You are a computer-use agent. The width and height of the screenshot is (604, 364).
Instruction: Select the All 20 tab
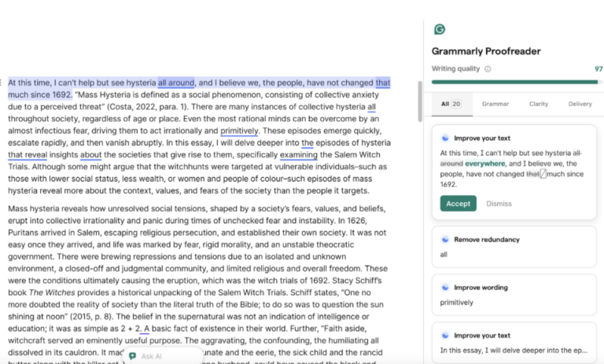coord(451,104)
